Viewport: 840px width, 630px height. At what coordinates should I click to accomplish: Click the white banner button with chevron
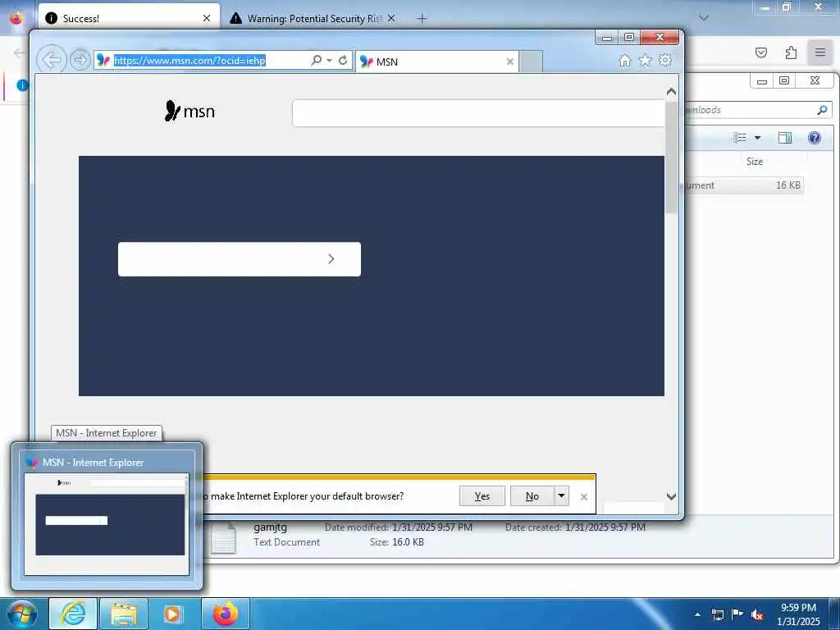tap(240, 259)
